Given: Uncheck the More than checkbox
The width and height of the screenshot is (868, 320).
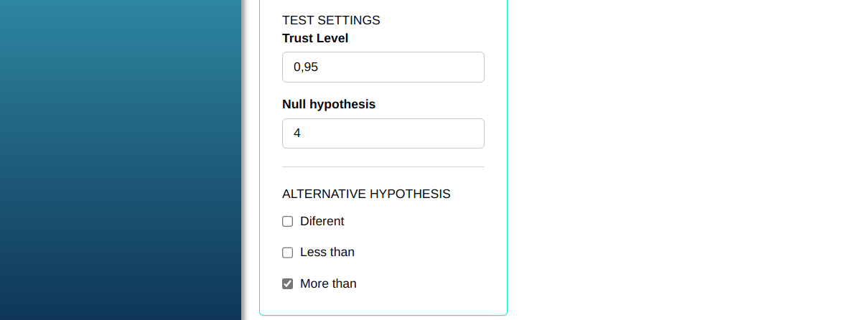Looking at the screenshot, I should pyautogui.click(x=288, y=284).
